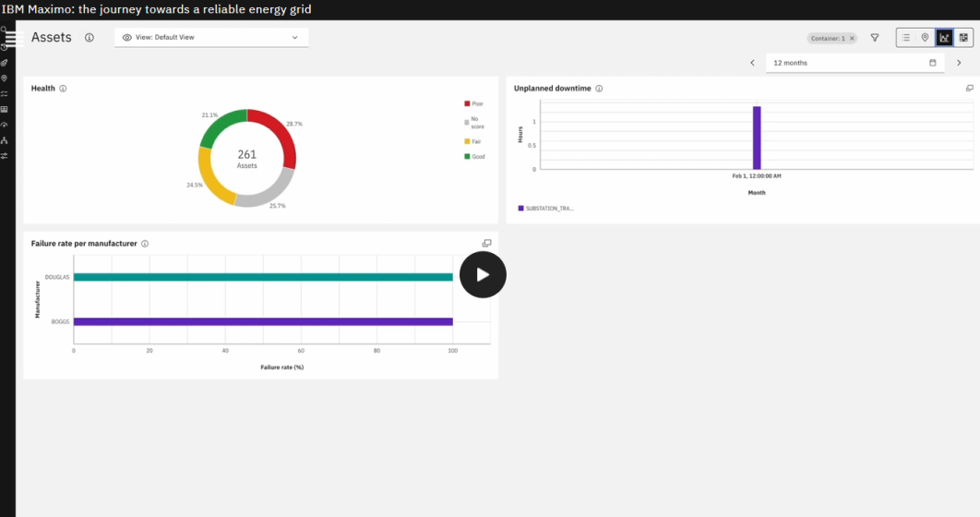Switch to matrix grid view
The width and height of the screenshot is (980, 517).
pos(963,38)
